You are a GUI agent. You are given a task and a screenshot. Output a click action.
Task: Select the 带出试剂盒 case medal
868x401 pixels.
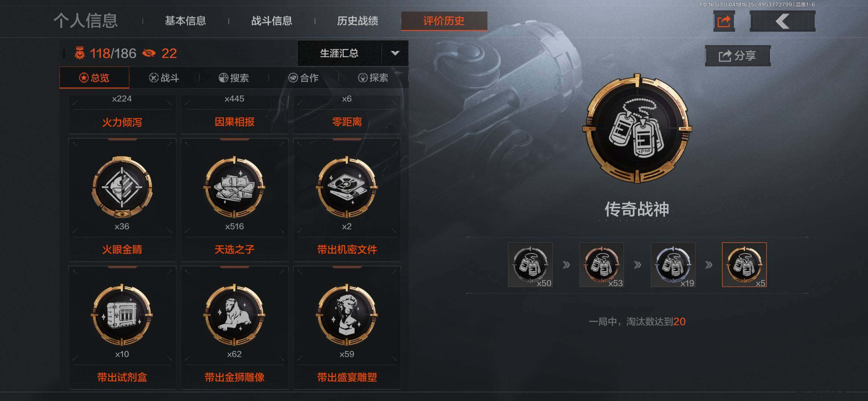[x=122, y=314]
